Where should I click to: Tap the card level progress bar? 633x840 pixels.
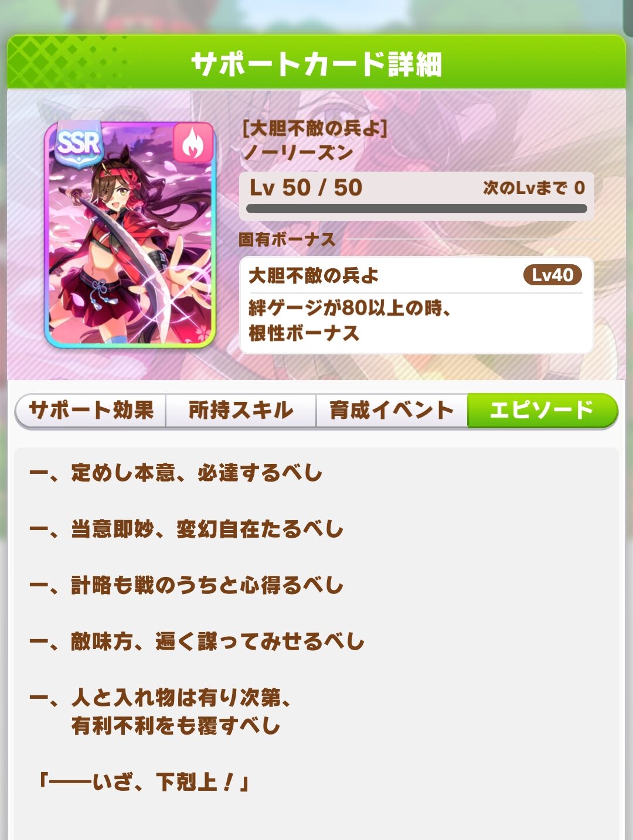tap(417, 209)
